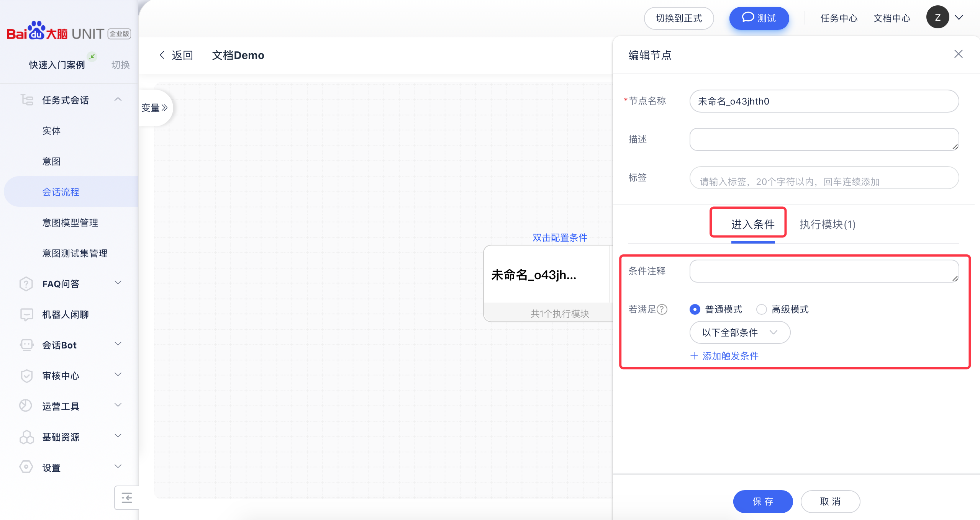Click the 审核中心 shield icon
Viewport: 980px width, 520px height.
tap(26, 376)
